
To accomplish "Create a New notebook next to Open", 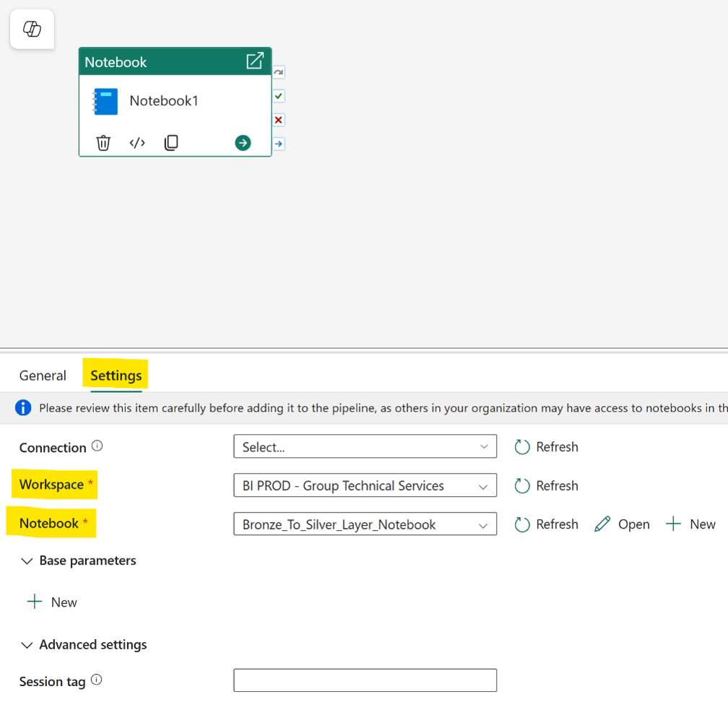I will click(x=691, y=524).
